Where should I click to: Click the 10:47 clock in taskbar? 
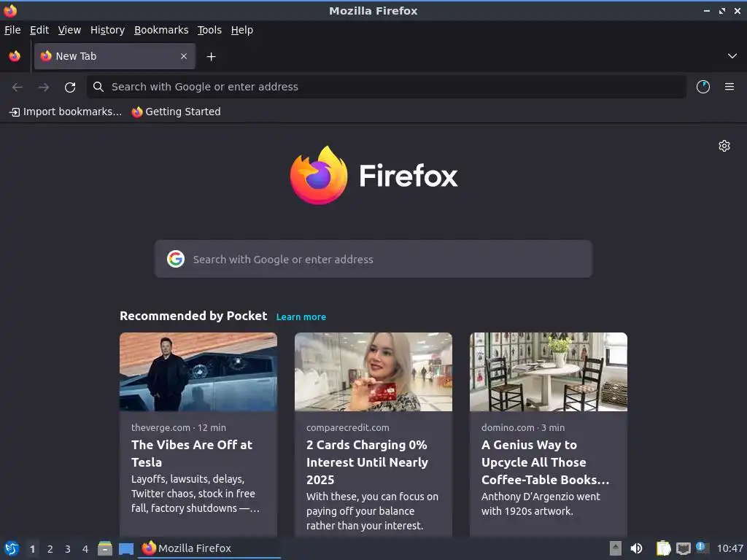point(729,548)
